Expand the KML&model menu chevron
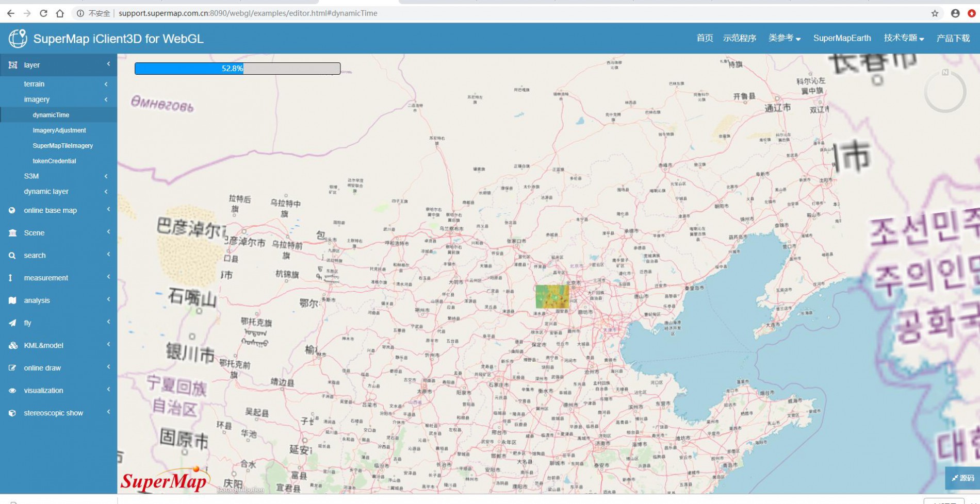The height and width of the screenshot is (504, 980). pos(108,344)
